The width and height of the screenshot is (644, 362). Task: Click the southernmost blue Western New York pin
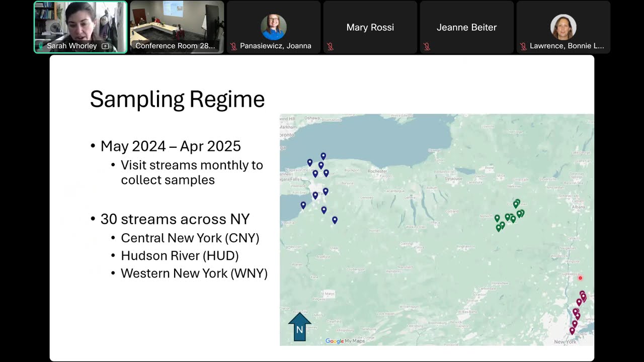point(335,220)
